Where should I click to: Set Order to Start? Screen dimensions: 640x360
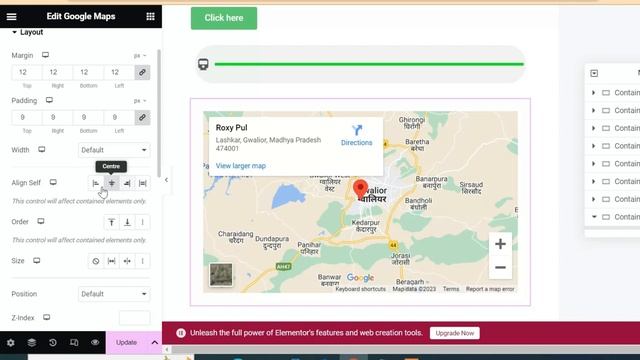click(x=111, y=222)
